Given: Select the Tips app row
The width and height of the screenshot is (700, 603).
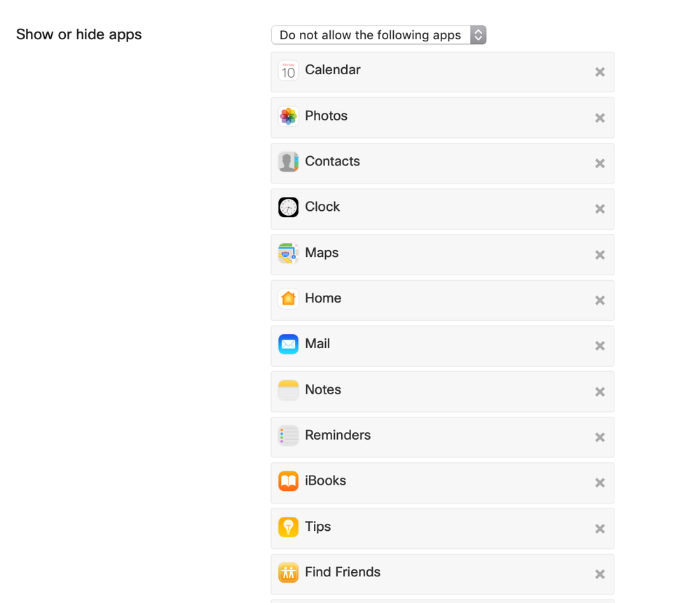Looking at the screenshot, I should pos(441,527).
